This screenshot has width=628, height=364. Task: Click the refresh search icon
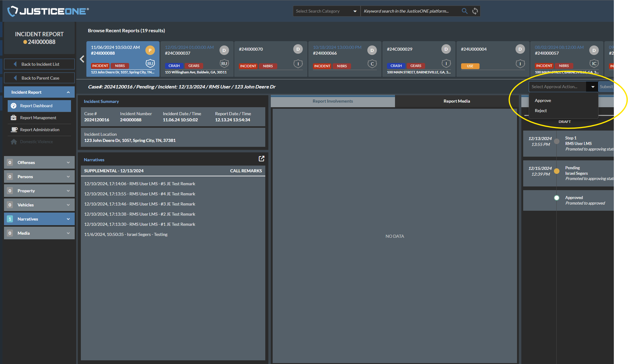click(x=475, y=11)
